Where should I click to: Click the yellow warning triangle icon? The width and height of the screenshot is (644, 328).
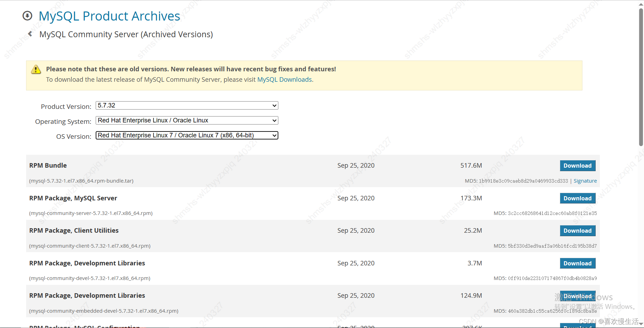[x=36, y=70]
